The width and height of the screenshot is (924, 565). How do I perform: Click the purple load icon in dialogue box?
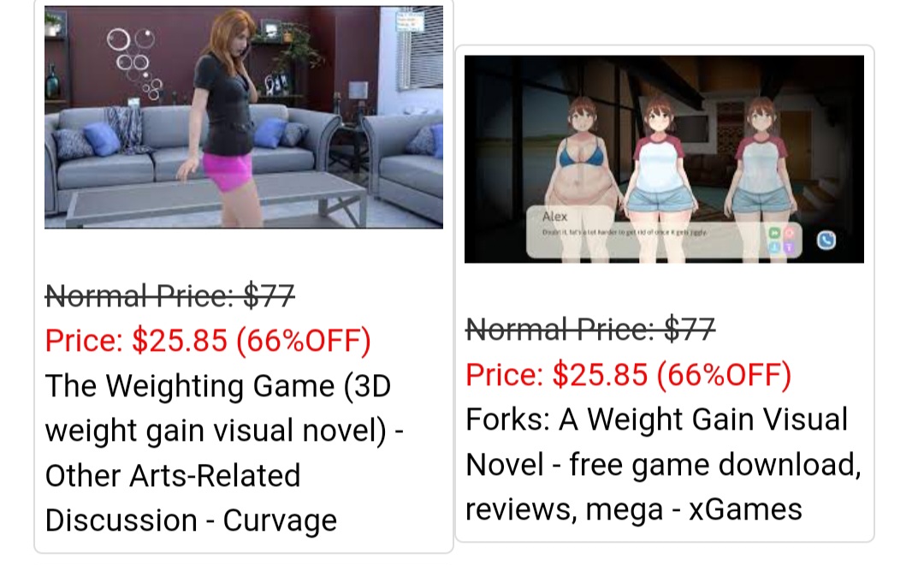[x=789, y=247]
